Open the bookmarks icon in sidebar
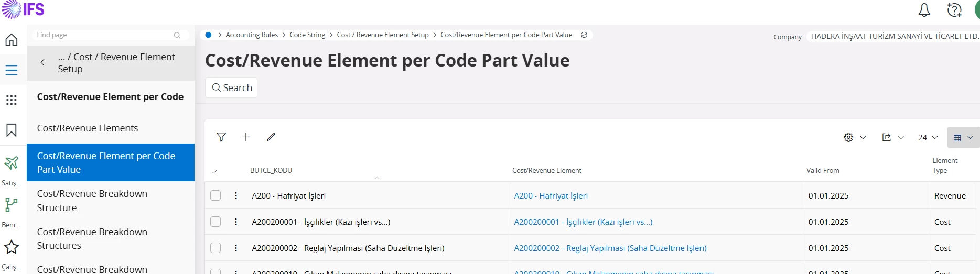 click(12, 130)
